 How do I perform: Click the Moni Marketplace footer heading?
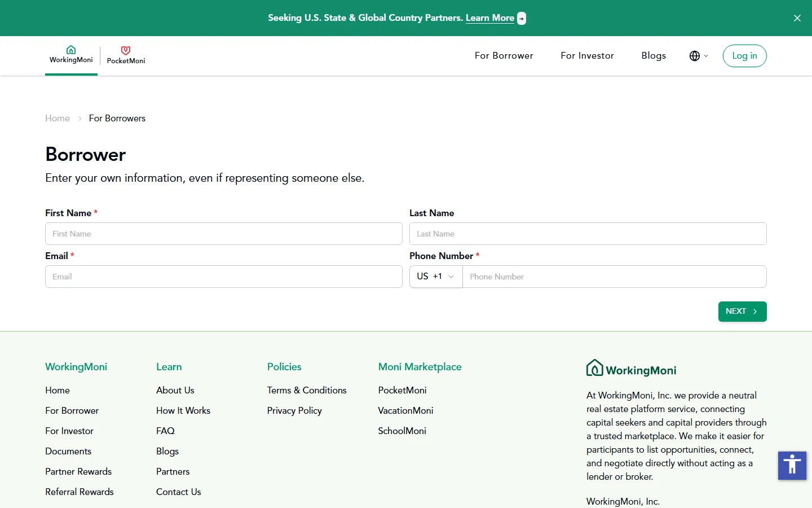tap(420, 366)
